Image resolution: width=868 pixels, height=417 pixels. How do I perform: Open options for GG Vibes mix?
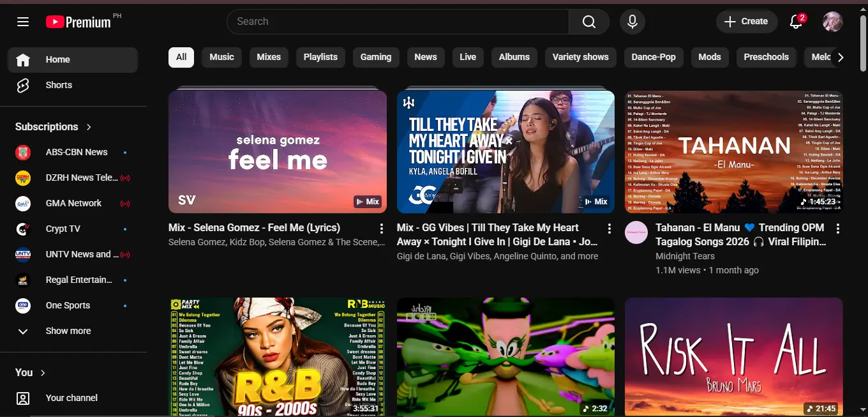click(x=610, y=229)
